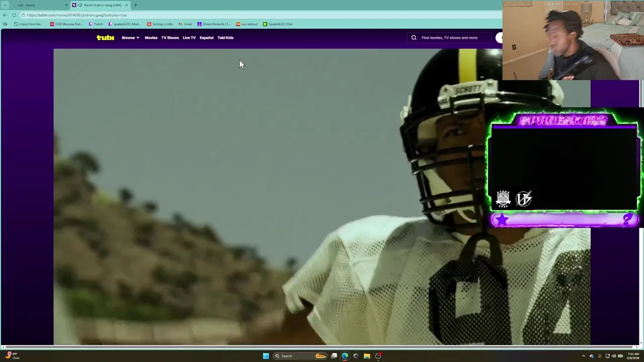Click the microphone icon in the system tray
The height and width of the screenshot is (362, 644).
[599, 356]
